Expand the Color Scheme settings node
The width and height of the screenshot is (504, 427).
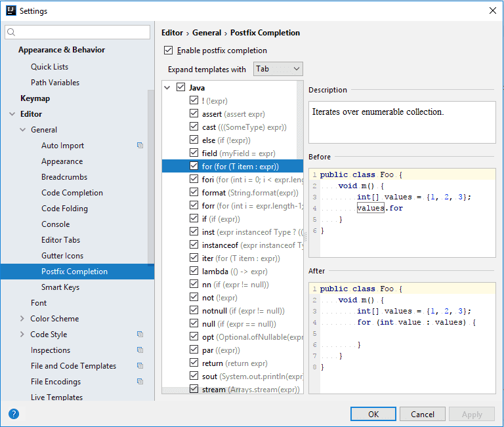[23, 319]
